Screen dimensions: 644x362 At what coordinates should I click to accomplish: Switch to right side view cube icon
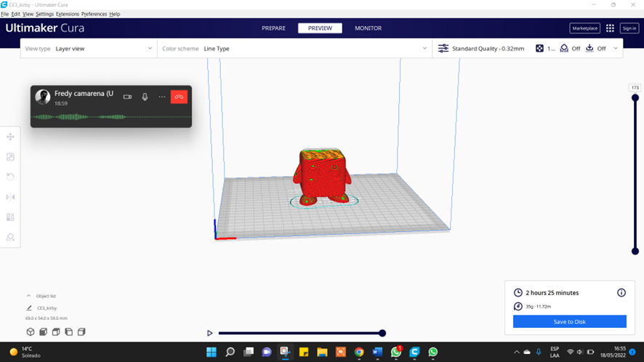81,331
